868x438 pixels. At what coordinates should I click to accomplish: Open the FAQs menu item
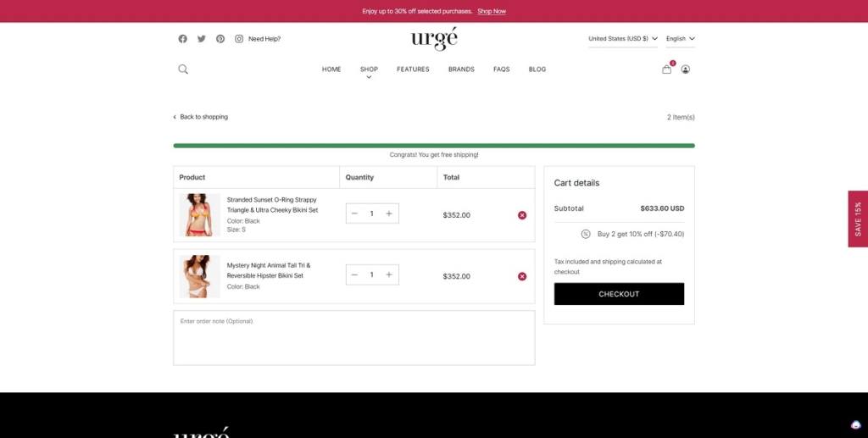(502, 69)
